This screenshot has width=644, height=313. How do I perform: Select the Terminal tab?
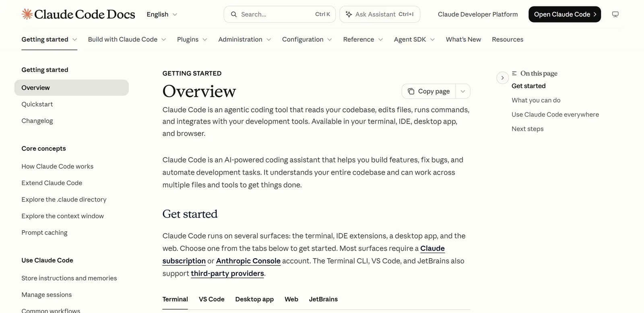(x=175, y=299)
